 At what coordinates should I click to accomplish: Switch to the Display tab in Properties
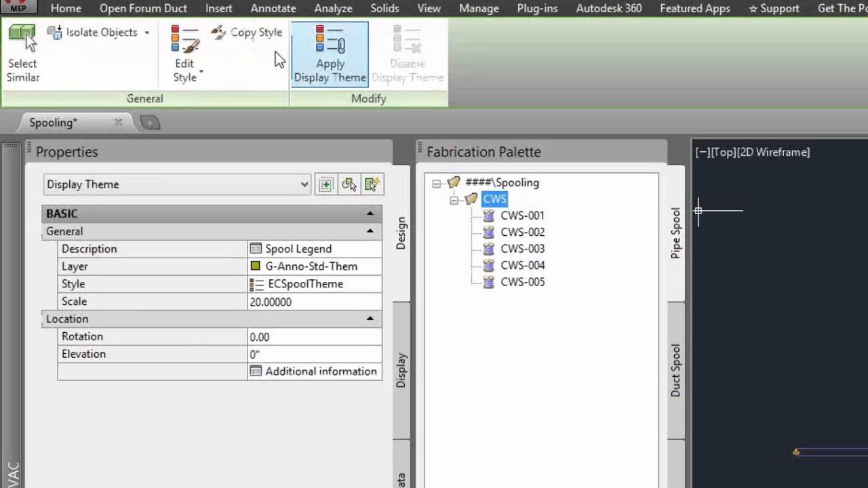pos(401,369)
